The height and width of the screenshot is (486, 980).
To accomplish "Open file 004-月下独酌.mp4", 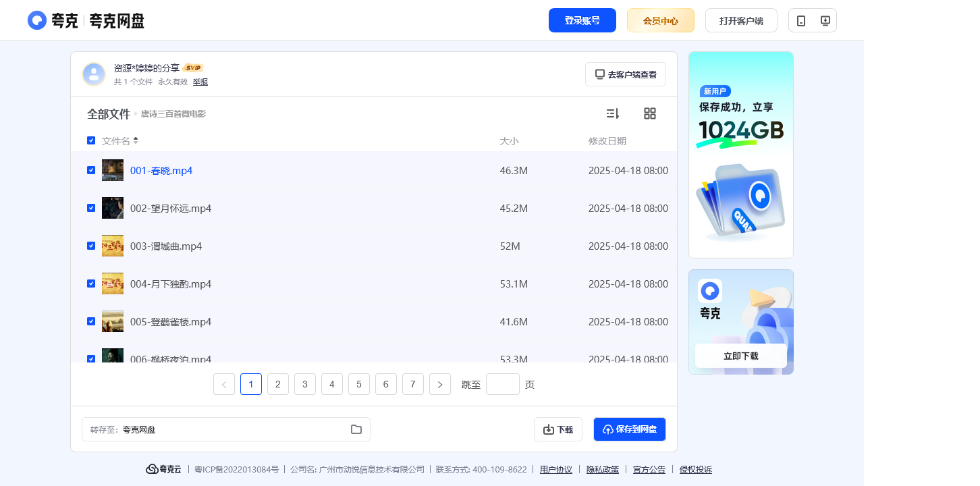I will click(x=171, y=284).
